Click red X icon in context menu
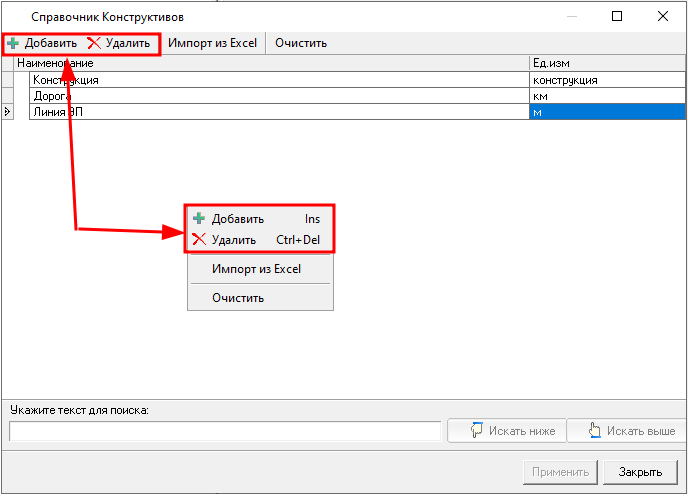688x494 pixels. pos(199,240)
